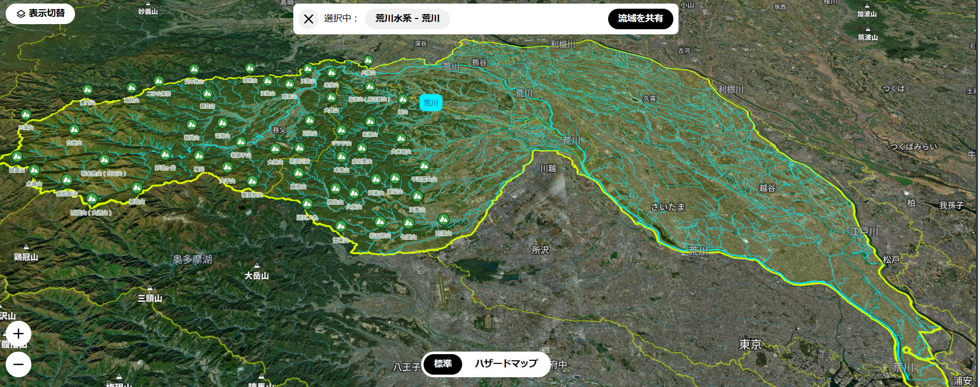Screen dimensions: 980x387
Task: Select the 本陣山 mountain marker
Action: pos(342,157)
